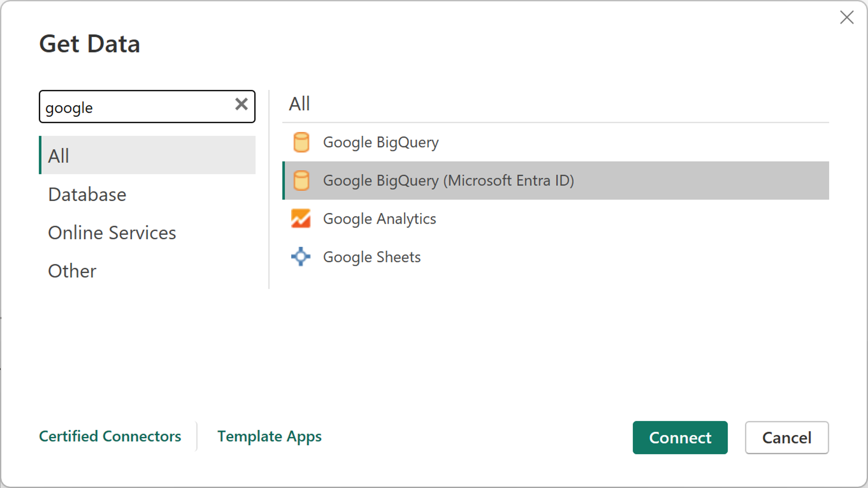Select Google BigQuery Microsoft Entra ID icon
Screen dimensions: 868x488
point(302,180)
